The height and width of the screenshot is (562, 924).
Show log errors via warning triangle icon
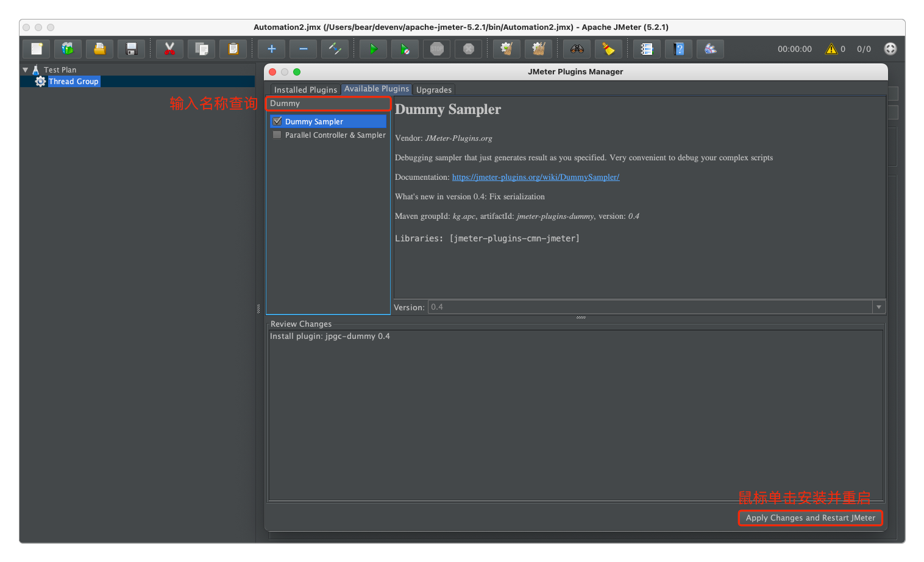[x=831, y=49]
